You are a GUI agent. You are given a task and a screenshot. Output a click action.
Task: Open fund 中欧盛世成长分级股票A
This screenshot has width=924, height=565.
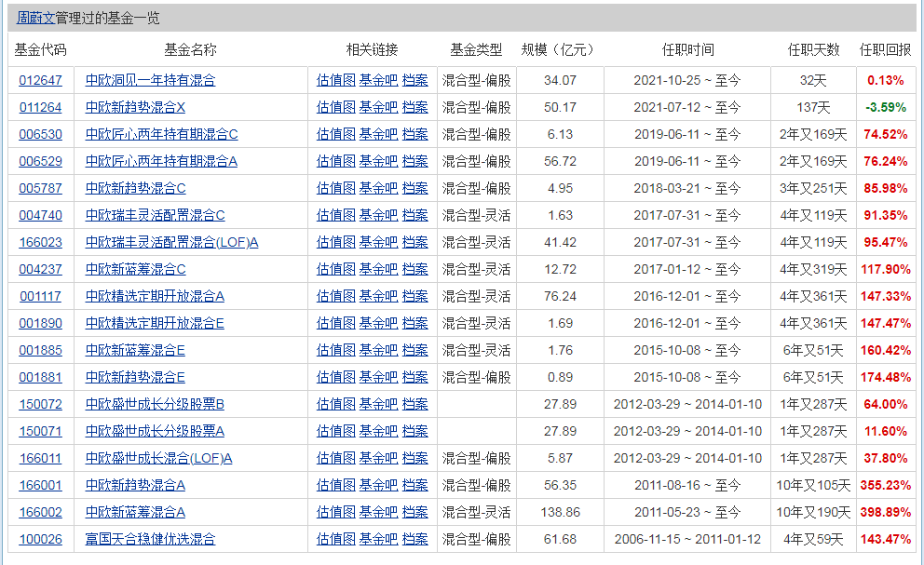coord(155,432)
